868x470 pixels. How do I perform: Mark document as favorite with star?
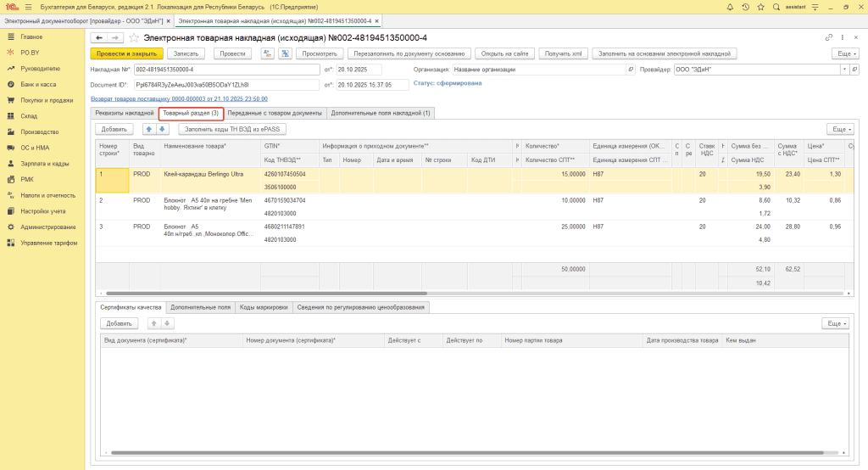(x=133, y=38)
